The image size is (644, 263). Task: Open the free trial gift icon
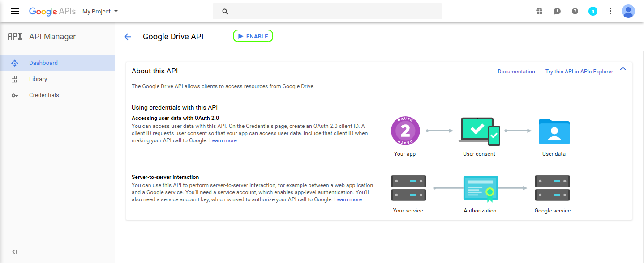pyautogui.click(x=539, y=11)
